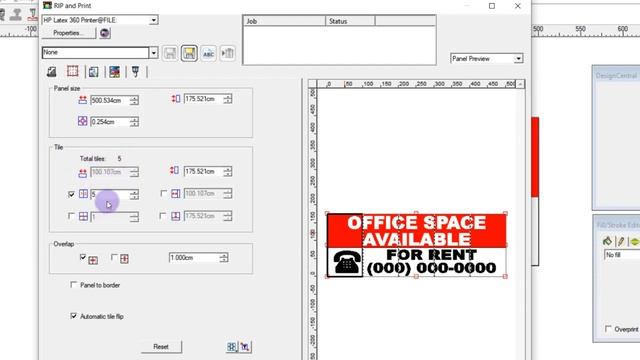
Task: Click the greyed-out save preset icon
Action: pos(170,53)
